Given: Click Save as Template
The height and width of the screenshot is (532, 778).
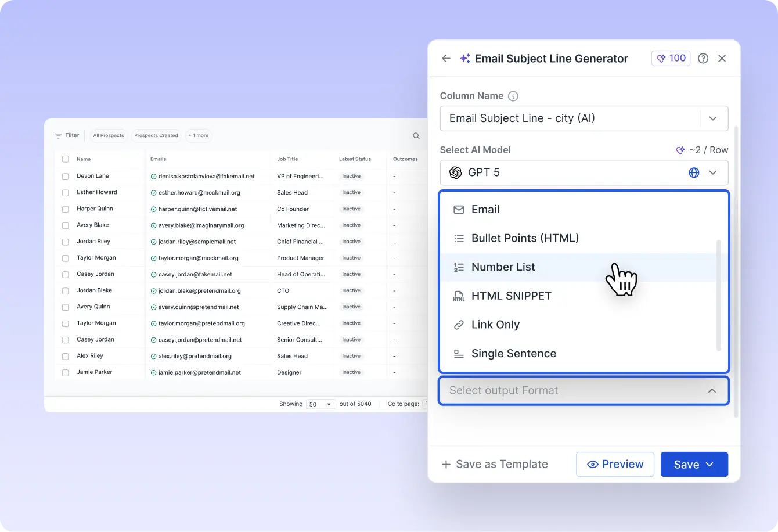Looking at the screenshot, I should (x=494, y=464).
